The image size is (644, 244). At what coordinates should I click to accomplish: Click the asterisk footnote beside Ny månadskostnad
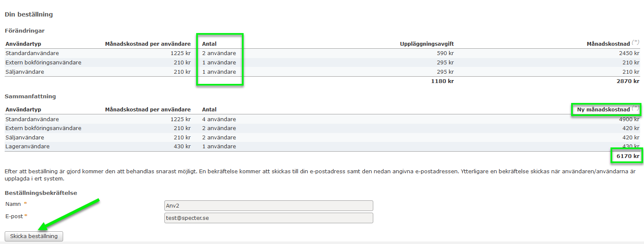tap(636, 108)
